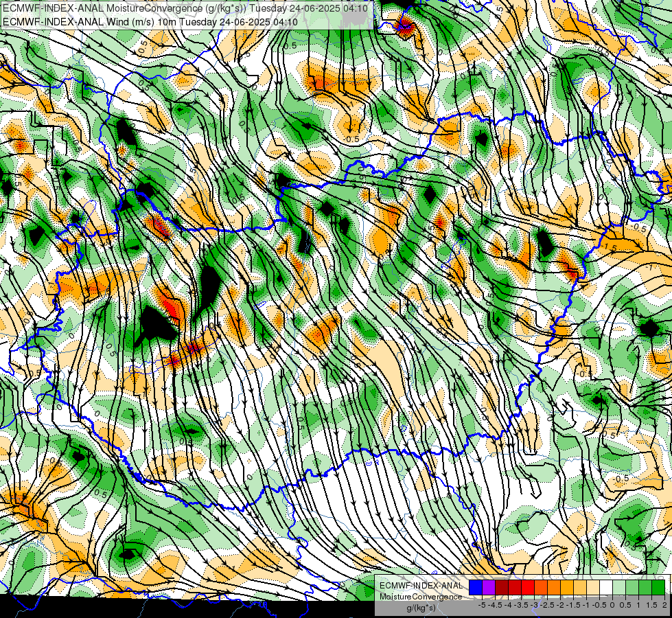The width and height of the screenshot is (672, 618).
Task: Select the blue legend color swatch
Action: (476, 587)
